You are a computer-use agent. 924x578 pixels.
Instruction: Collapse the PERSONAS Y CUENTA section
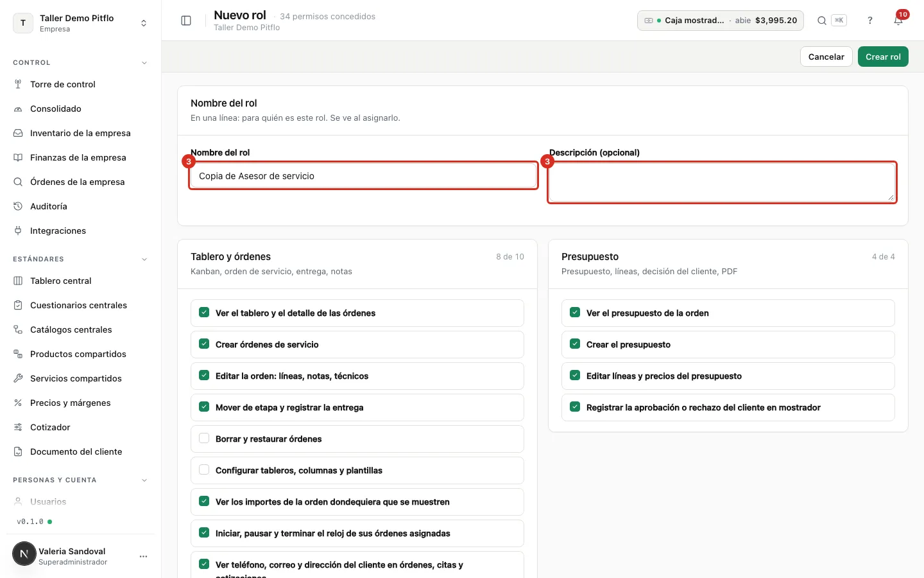(x=144, y=480)
